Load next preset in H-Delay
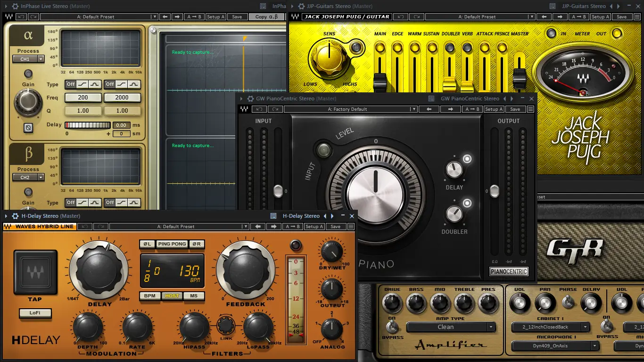 coord(273,227)
